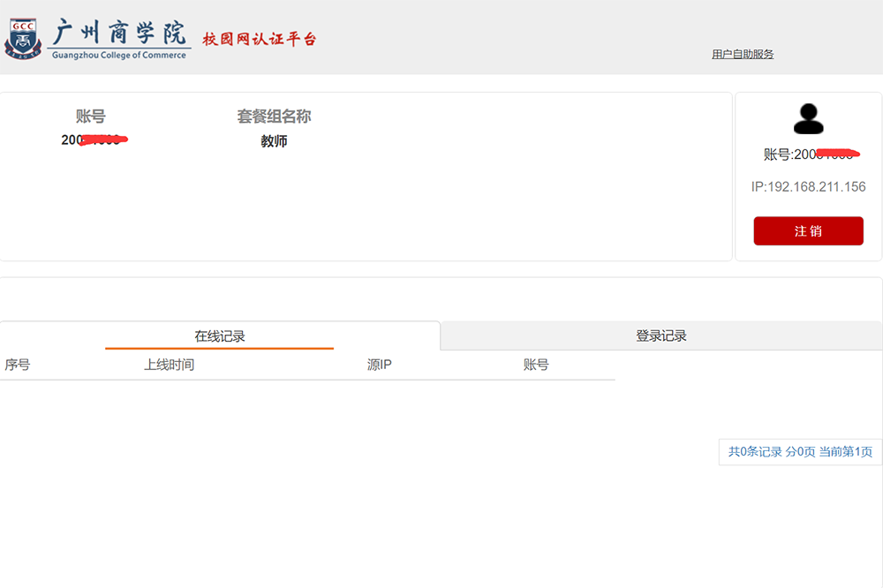Image resolution: width=883 pixels, height=588 pixels.
Task: Click the red 校园网认证平台 heading
Action: pyautogui.click(x=259, y=39)
